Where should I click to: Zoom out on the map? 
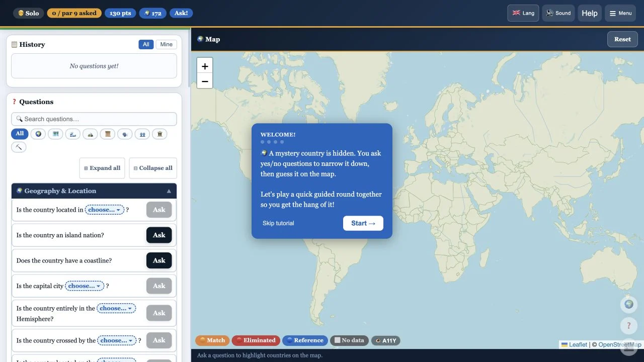point(205,81)
